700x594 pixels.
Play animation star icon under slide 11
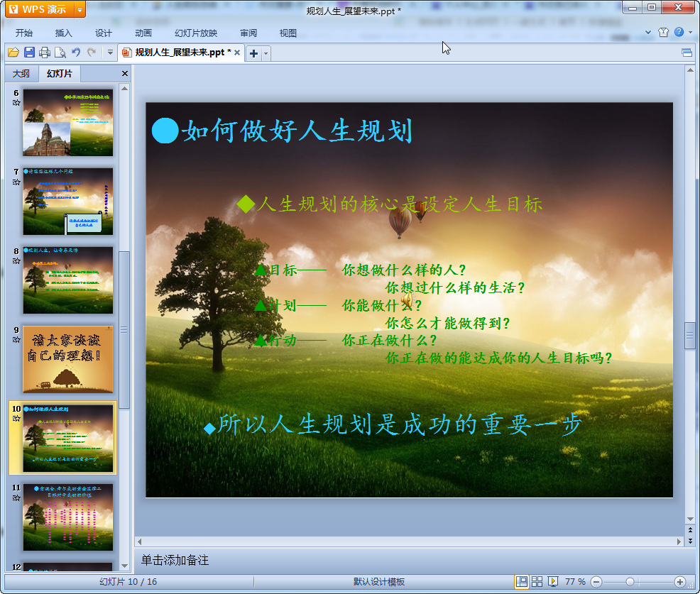tap(16, 497)
